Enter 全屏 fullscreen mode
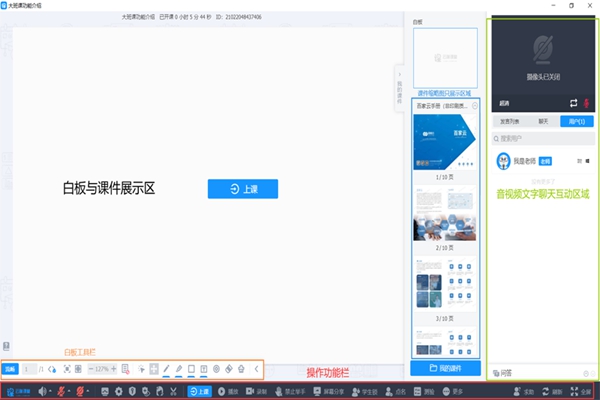This screenshot has height=400, width=600. [584, 391]
